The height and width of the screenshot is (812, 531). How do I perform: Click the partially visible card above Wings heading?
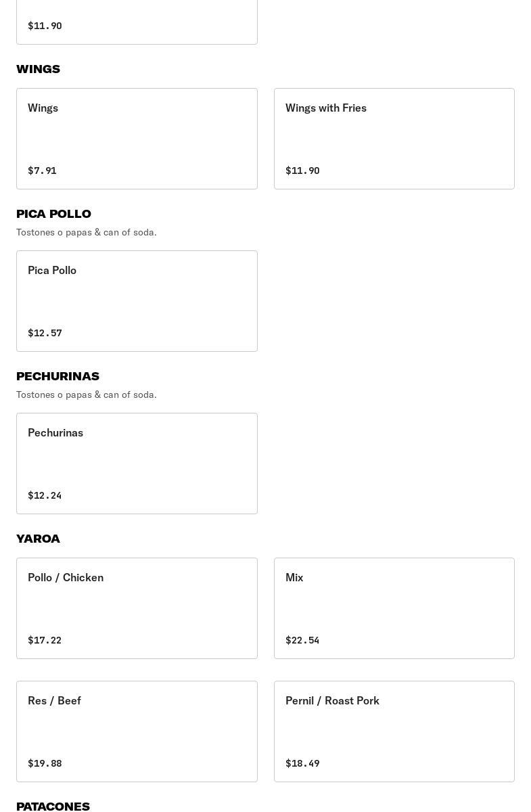pyautogui.click(x=137, y=22)
